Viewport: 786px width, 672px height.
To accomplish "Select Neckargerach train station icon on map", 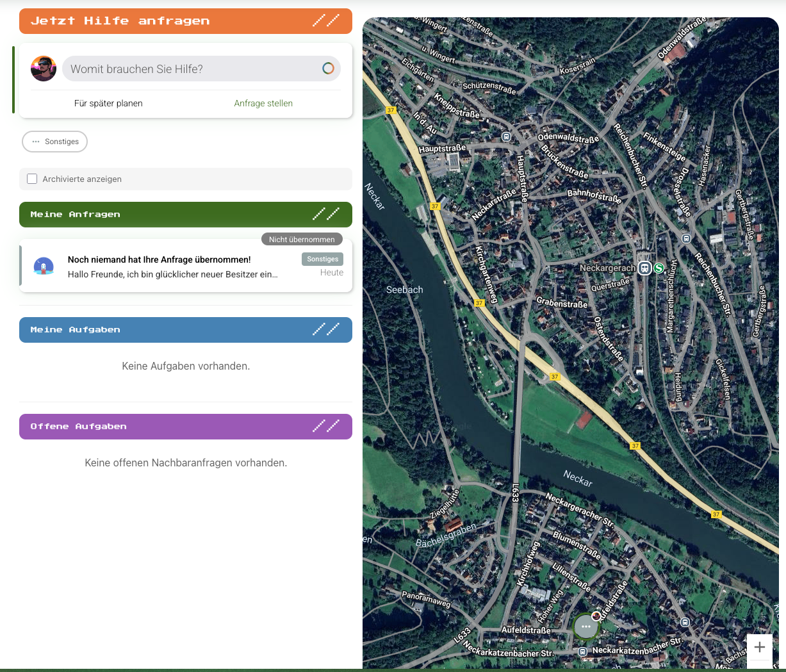I will coord(645,268).
